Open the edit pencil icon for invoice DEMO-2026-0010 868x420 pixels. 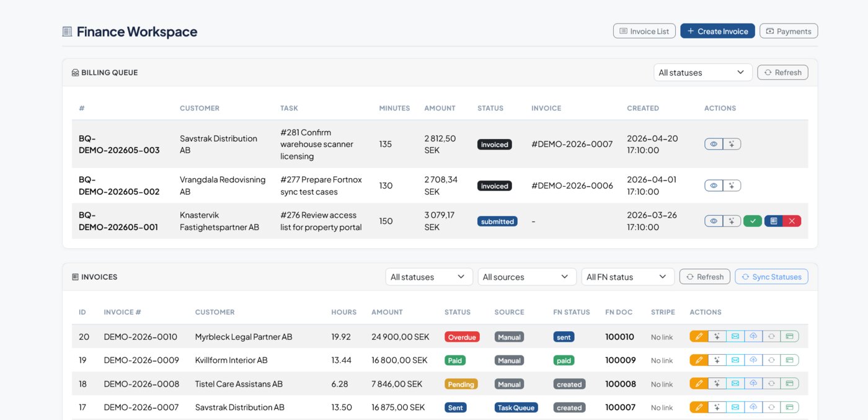[698, 336]
